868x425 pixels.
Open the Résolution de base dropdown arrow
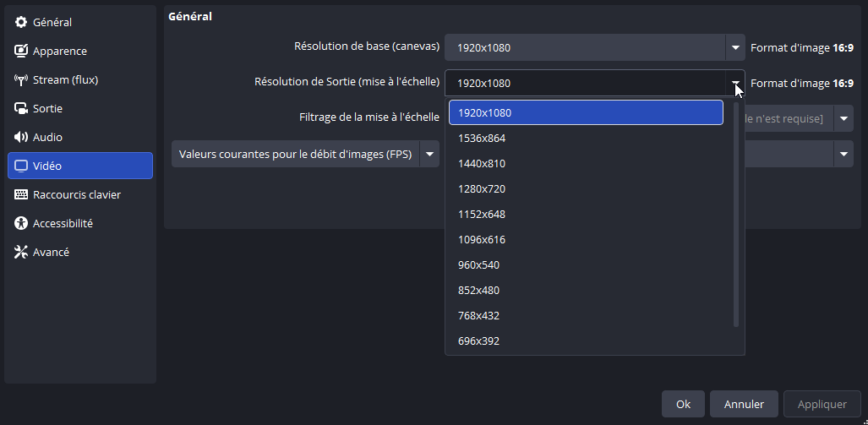coord(735,48)
